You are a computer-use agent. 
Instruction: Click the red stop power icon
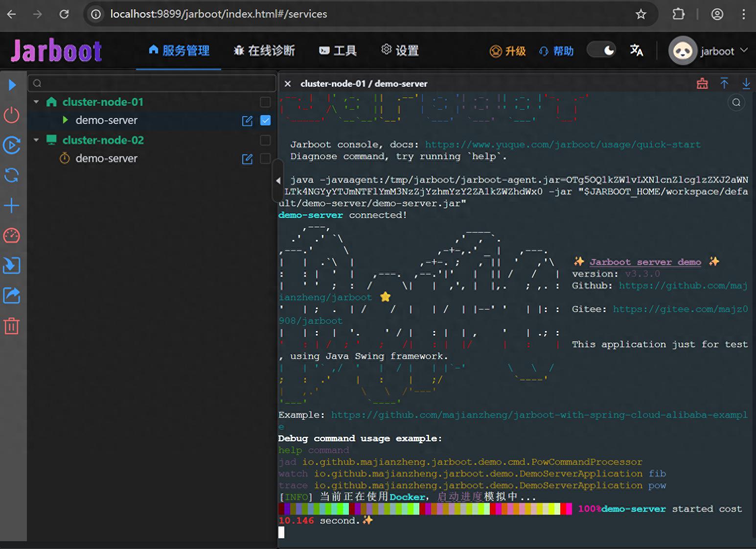12,115
